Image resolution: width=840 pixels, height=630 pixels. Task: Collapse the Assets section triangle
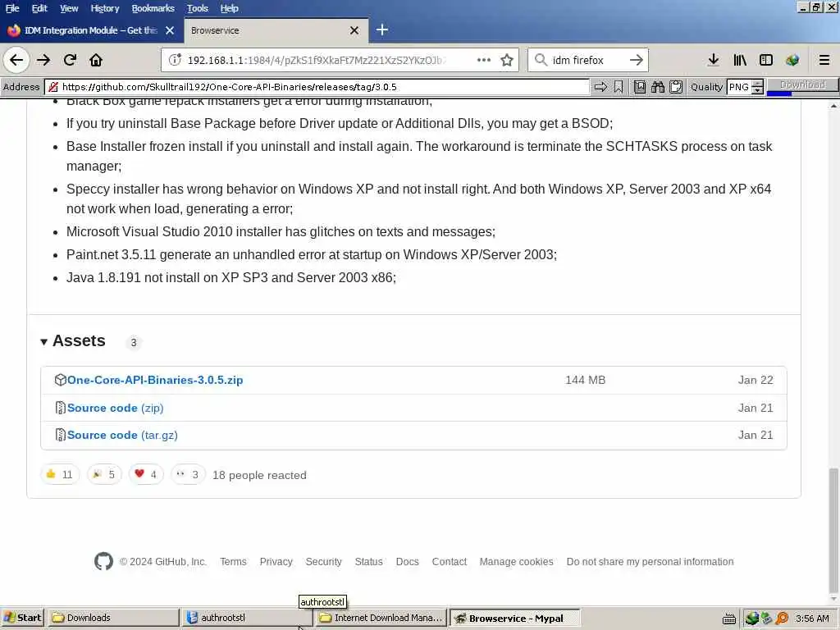(x=44, y=342)
